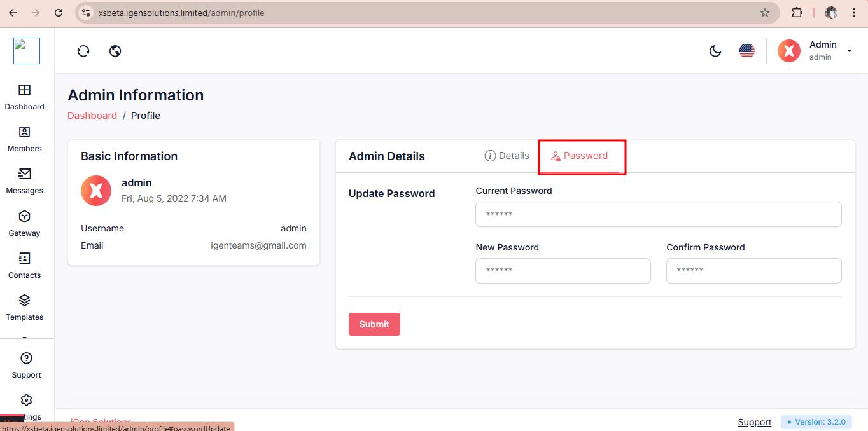Switch to the Details tab
The width and height of the screenshot is (868, 431).
(507, 156)
